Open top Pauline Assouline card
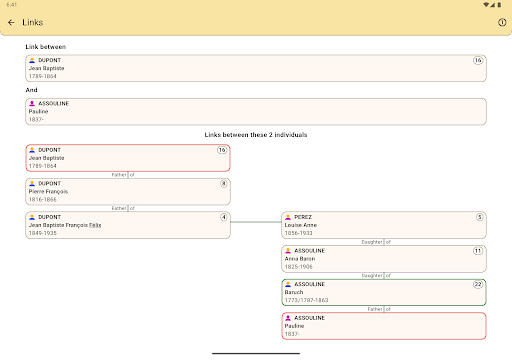This screenshot has width=512, height=360. 256,112
